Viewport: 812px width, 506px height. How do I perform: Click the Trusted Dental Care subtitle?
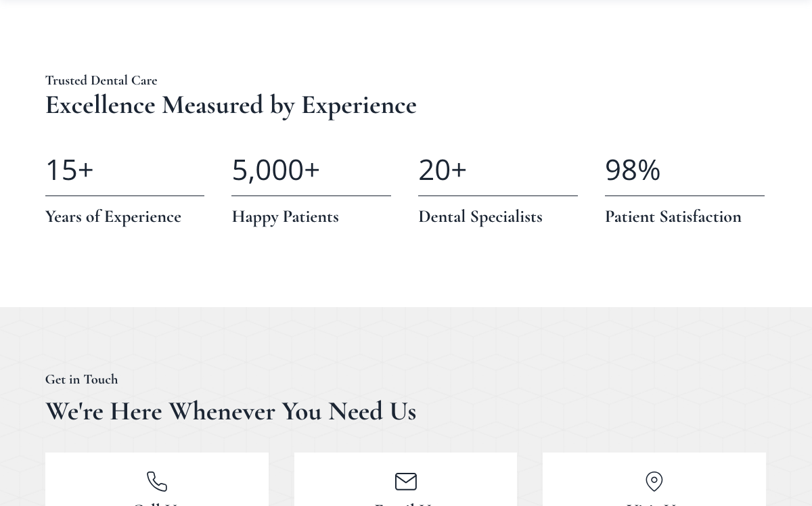click(x=101, y=80)
